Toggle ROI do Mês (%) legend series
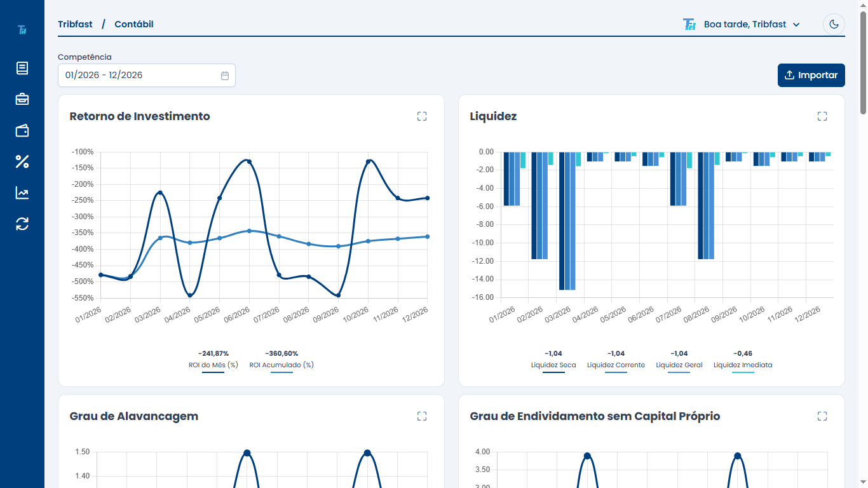This screenshot has height=488, width=868. pos(214,366)
